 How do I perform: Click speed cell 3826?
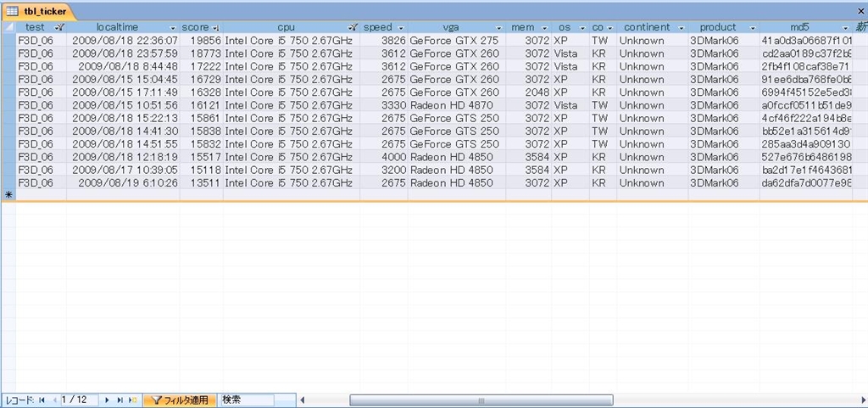(384, 41)
